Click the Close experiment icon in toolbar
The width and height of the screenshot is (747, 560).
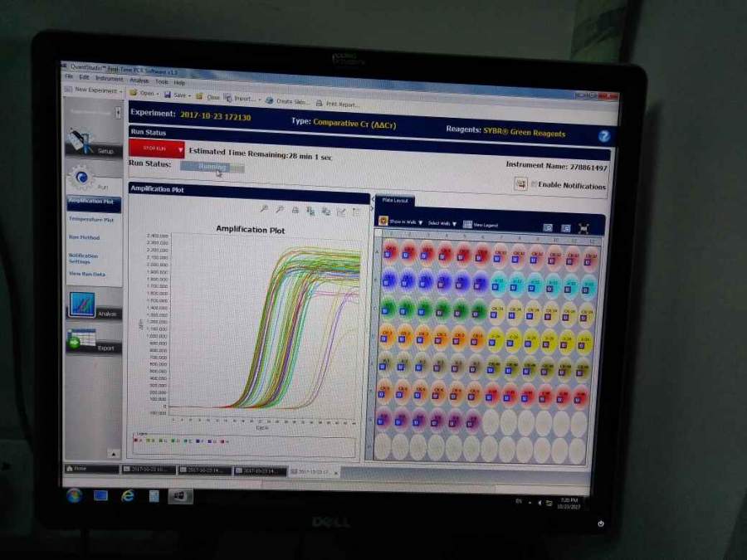pyautogui.click(x=199, y=97)
